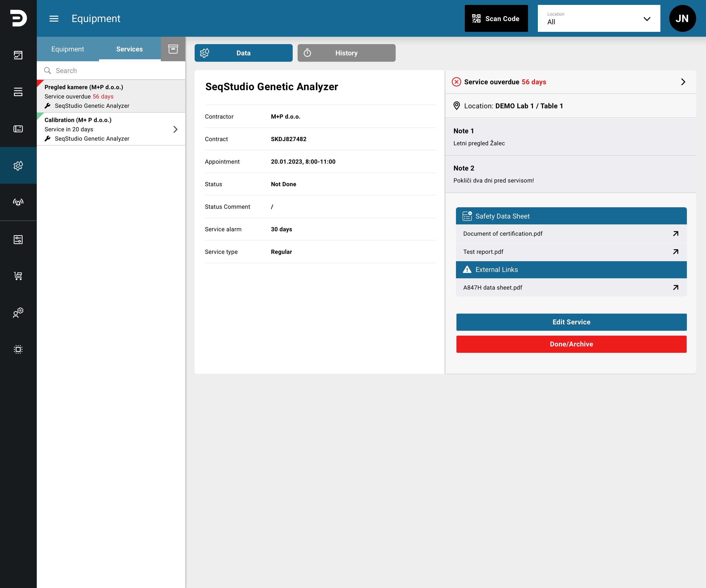Click wrench icon in Pregled kamere item
The width and height of the screenshot is (706, 588).
pyautogui.click(x=48, y=106)
